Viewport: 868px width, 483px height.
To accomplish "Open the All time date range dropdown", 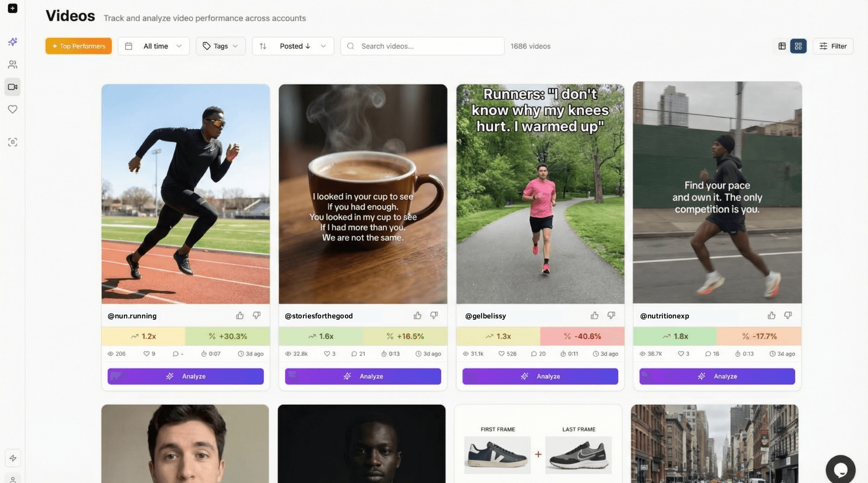I will [x=154, y=46].
